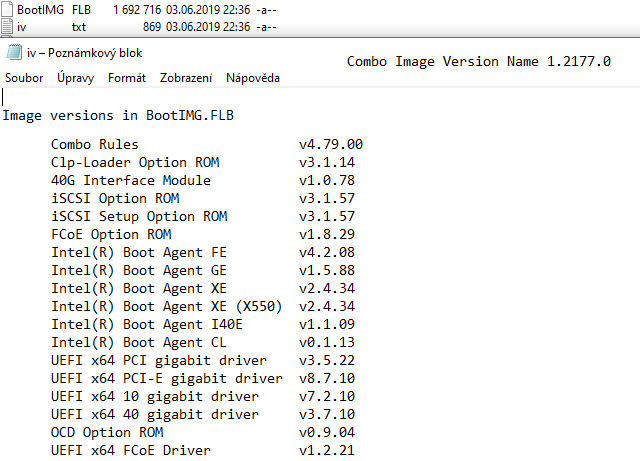
Task: Click the iv text file icon
Action: point(7,27)
